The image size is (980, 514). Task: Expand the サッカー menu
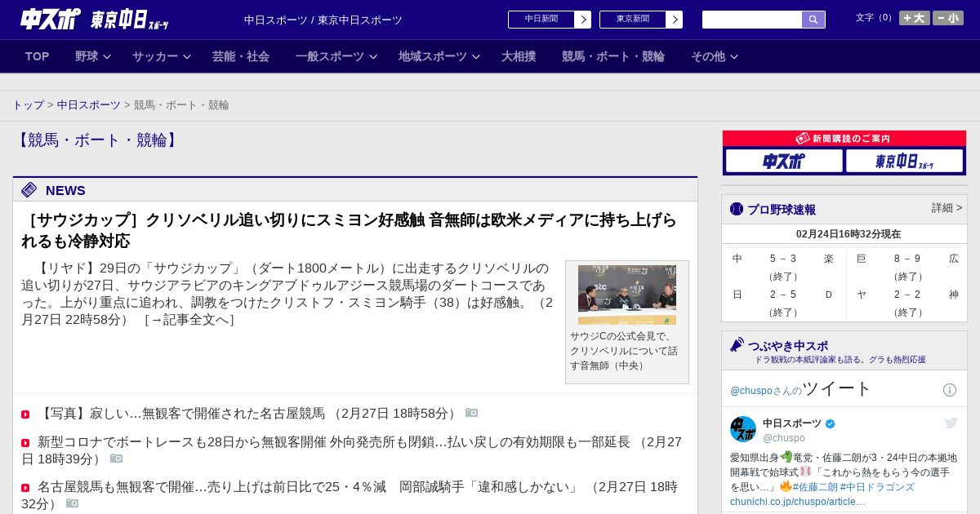tap(162, 56)
